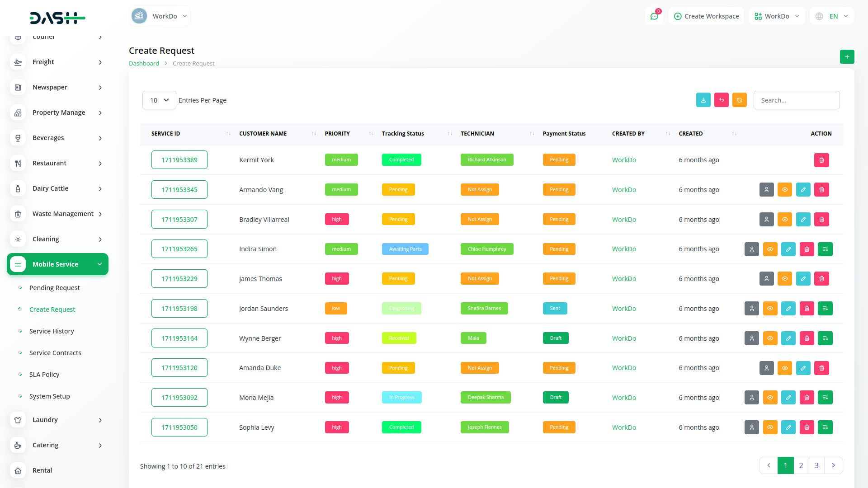The width and height of the screenshot is (868, 488).
Task: View James Thomas request via eye icon
Action: 785,279
